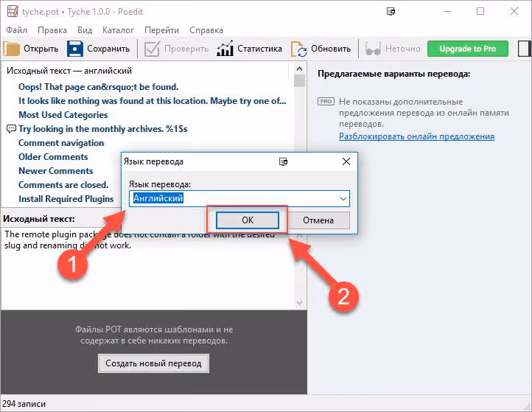
Task: Select the Most Used Categories entry
Action: click(63, 115)
